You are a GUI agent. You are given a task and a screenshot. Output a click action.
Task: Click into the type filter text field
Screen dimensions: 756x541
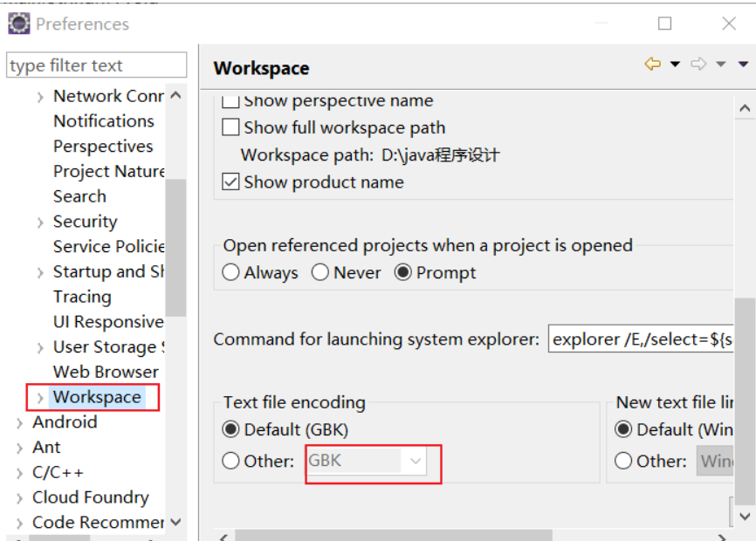[x=96, y=65]
